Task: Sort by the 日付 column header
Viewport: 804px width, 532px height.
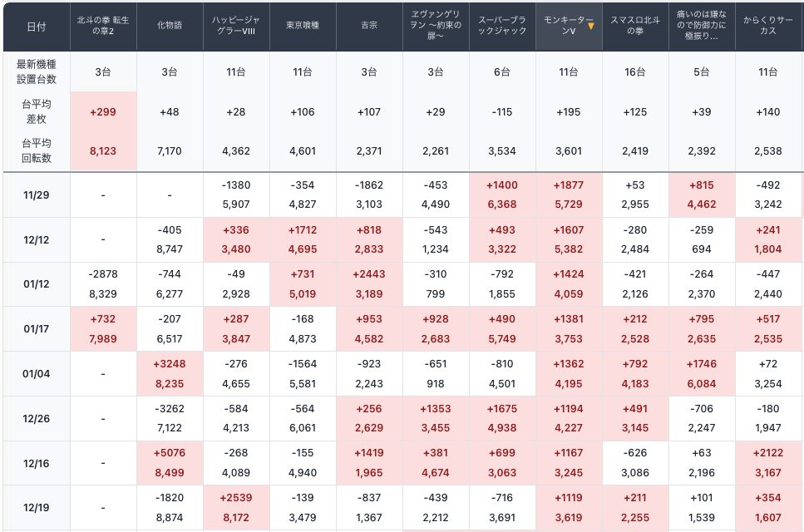Action: 36,26
